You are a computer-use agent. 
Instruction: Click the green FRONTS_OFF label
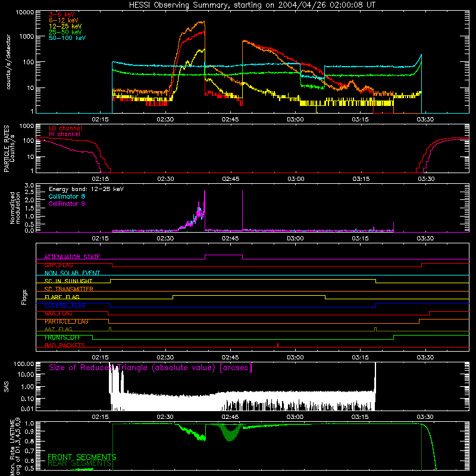(62, 337)
